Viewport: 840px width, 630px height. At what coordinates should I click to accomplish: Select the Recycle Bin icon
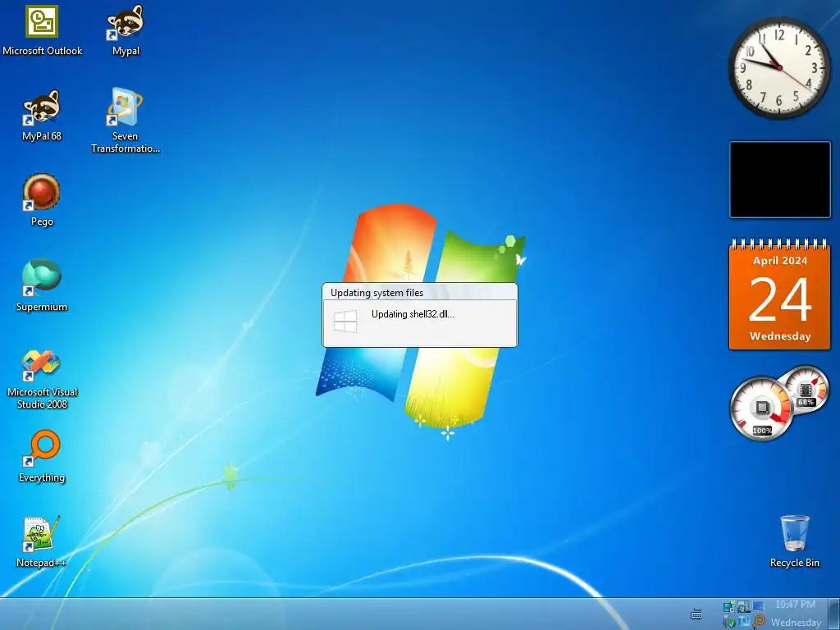[x=794, y=541]
